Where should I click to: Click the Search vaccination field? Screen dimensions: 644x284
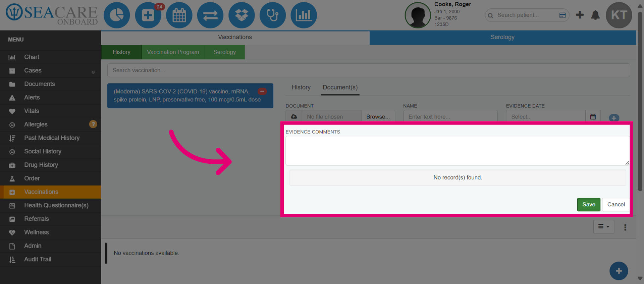369,70
